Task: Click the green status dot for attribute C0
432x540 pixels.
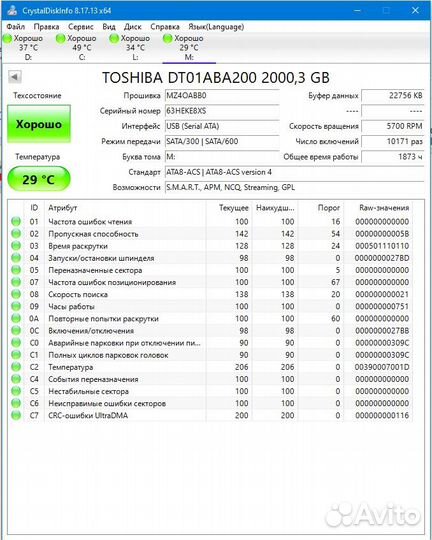Action: [16, 343]
